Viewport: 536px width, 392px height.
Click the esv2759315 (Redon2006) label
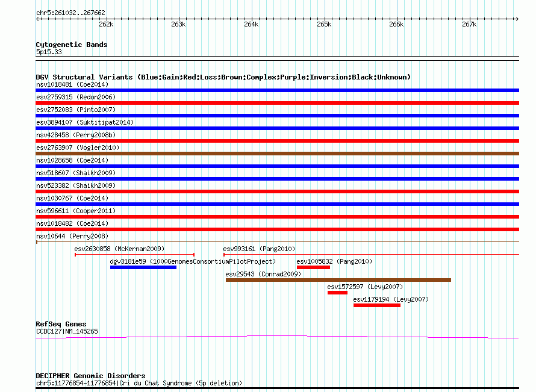click(x=75, y=97)
